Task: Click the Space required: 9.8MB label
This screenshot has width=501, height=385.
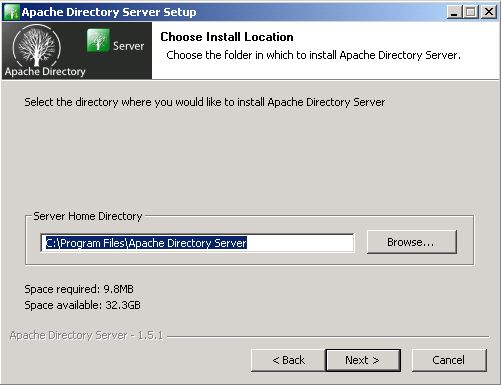Action: pyautogui.click(x=79, y=289)
